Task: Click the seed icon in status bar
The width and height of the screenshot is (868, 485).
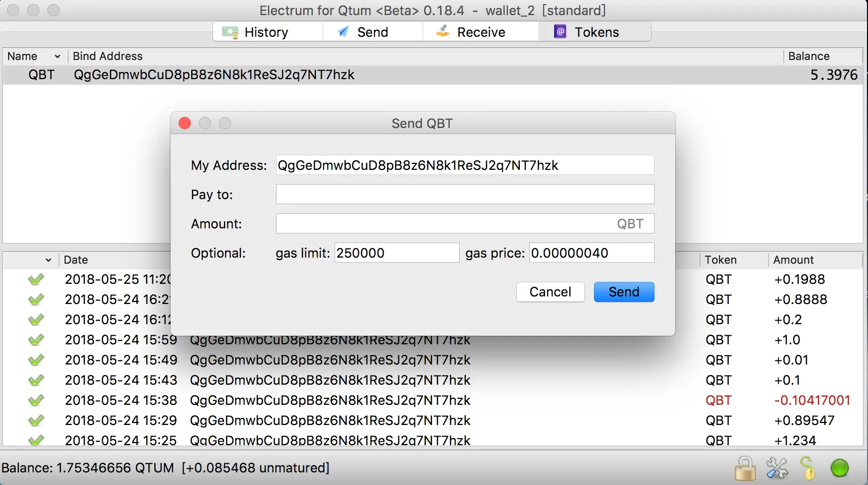Action: tap(807, 468)
